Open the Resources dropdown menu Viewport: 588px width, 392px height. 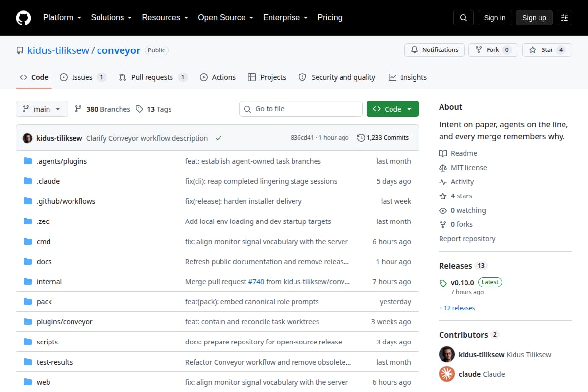(165, 18)
